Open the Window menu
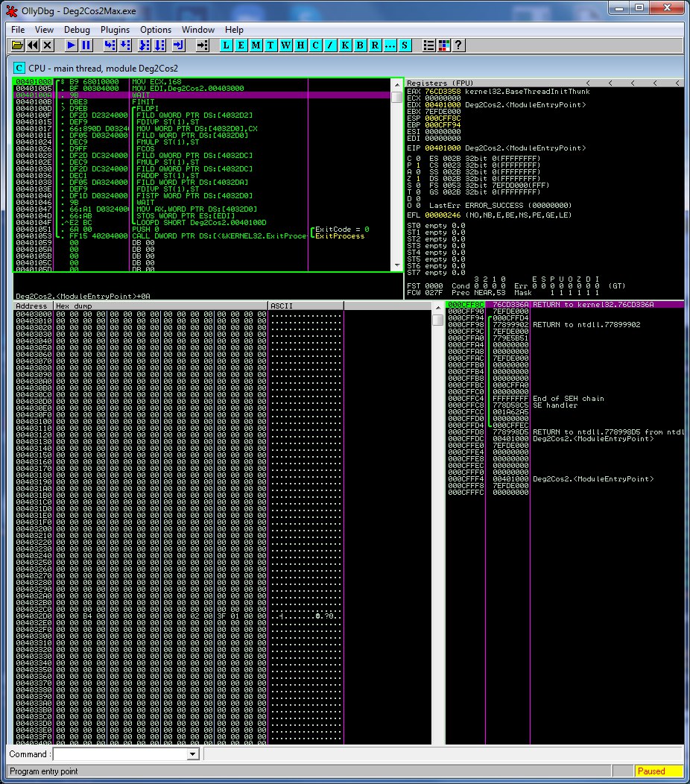 [x=198, y=30]
